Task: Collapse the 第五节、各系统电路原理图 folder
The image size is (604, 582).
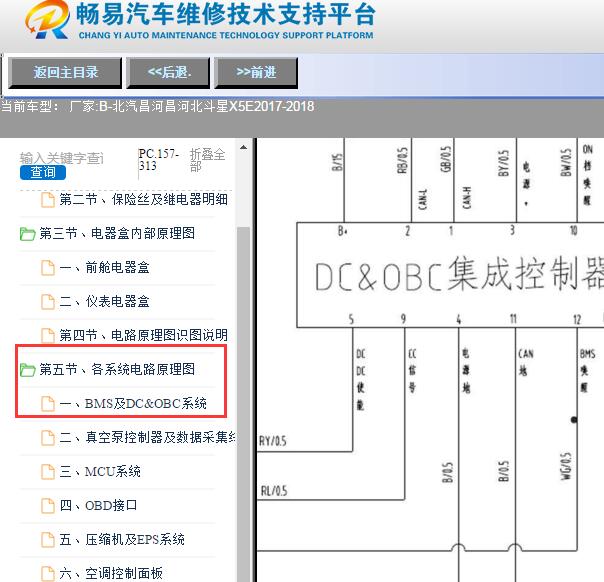Action: pyautogui.click(x=117, y=369)
